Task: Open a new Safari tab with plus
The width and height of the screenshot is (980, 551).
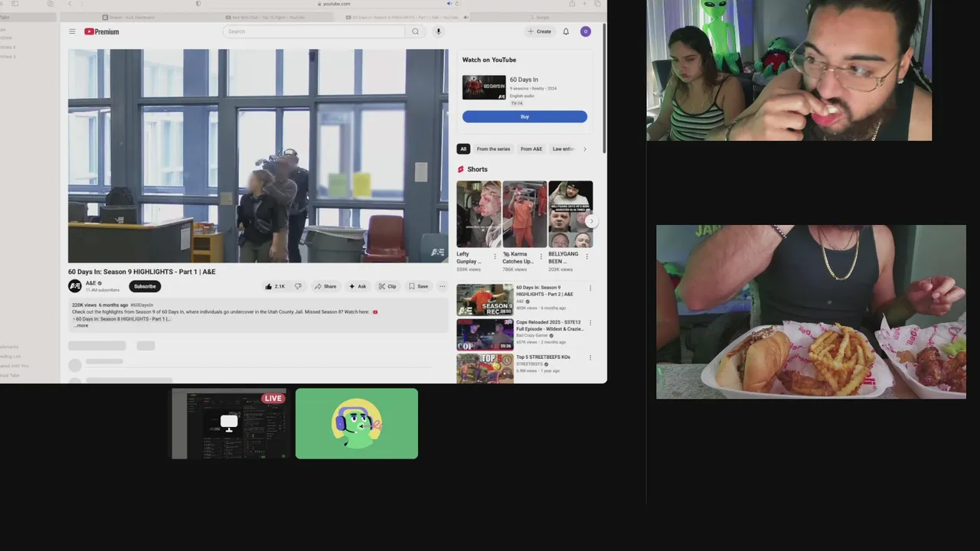Action: pyautogui.click(x=585, y=4)
